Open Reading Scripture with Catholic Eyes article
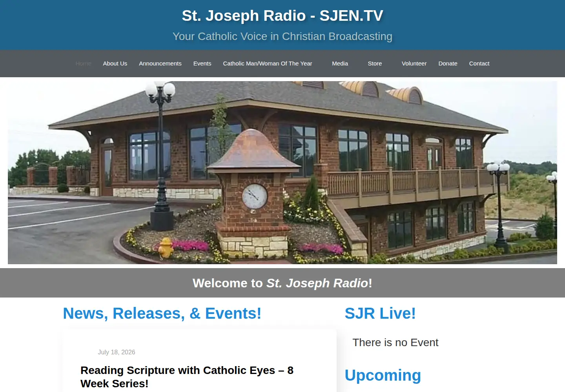This screenshot has height=392, width=565. (x=187, y=377)
